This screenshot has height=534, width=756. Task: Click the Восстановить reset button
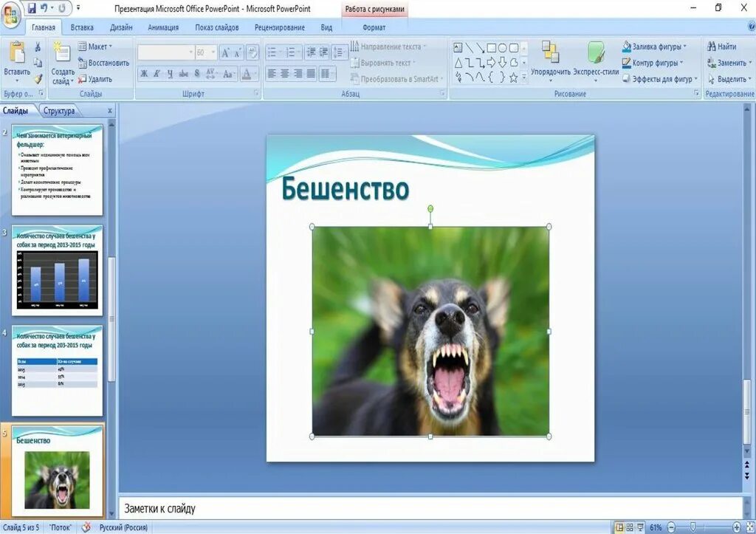103,63
